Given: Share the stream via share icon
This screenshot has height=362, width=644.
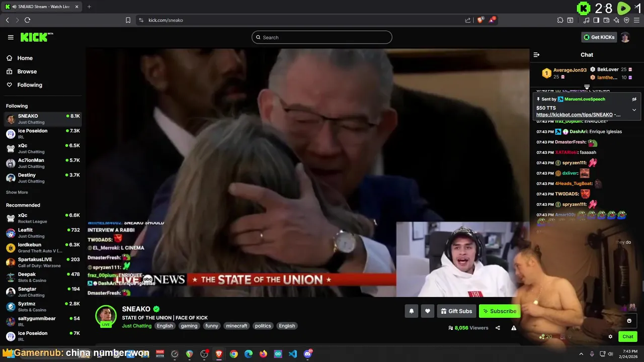Looking at the screenshot, I should (x=498, y=328).
